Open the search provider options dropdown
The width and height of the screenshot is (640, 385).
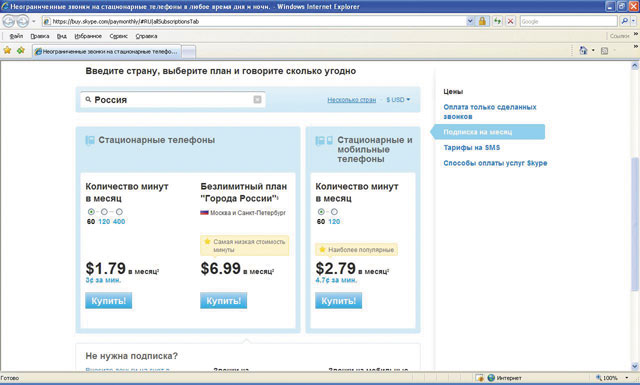tap(634, 21)
